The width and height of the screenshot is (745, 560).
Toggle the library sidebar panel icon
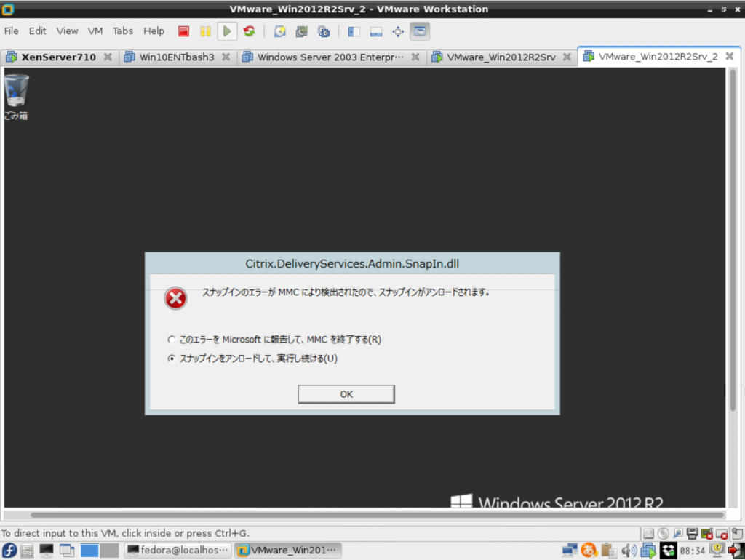point(354,31)
